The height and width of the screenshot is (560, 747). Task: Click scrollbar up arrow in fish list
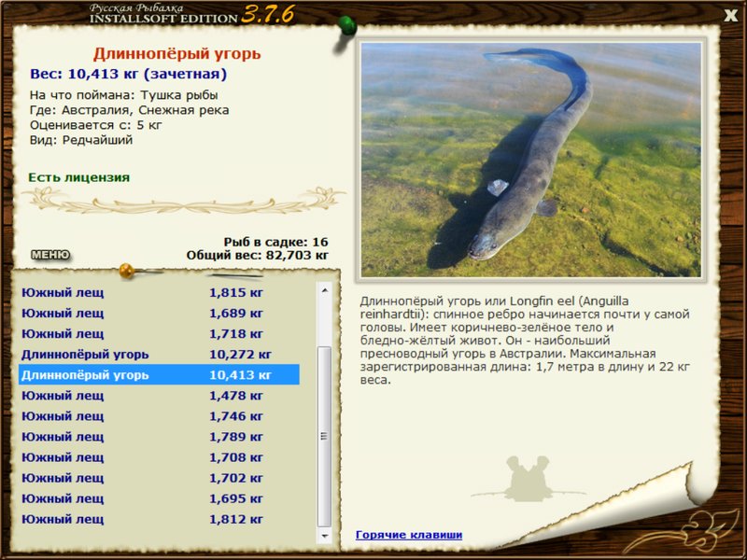point(324,290)
